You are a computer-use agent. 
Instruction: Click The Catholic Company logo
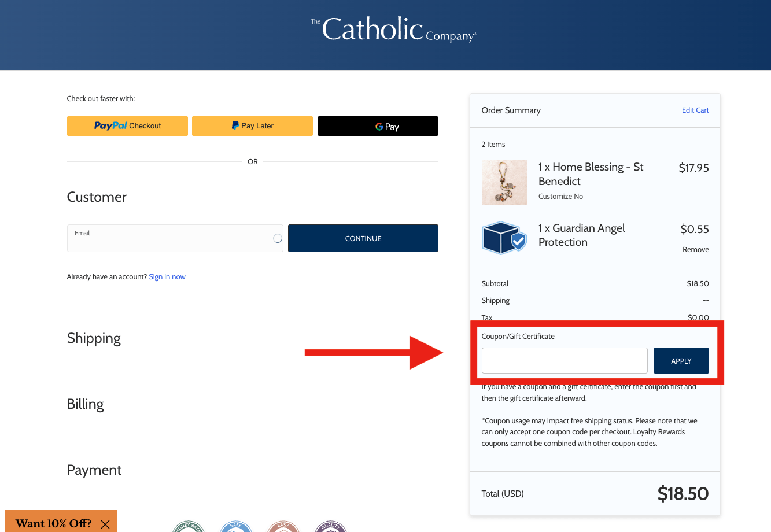[393, 29]
